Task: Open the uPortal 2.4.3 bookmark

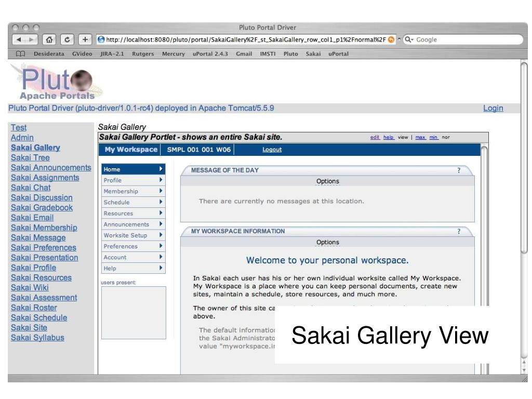Action: coord(210,54)
